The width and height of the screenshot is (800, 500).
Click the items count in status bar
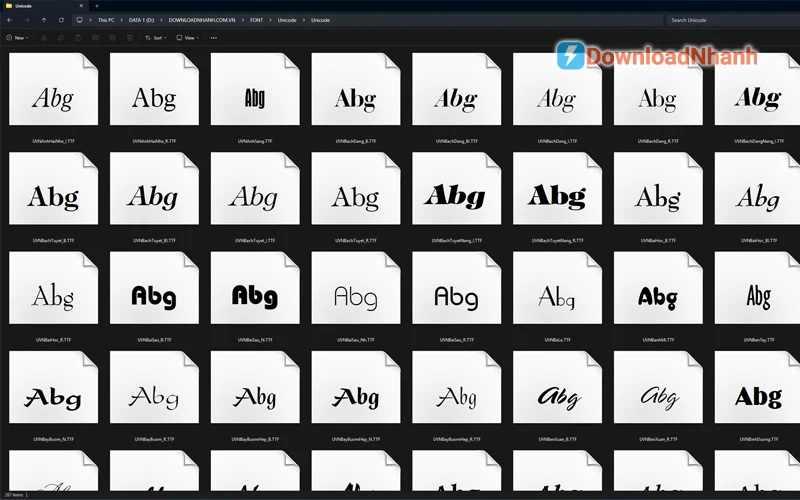point(14,495)
